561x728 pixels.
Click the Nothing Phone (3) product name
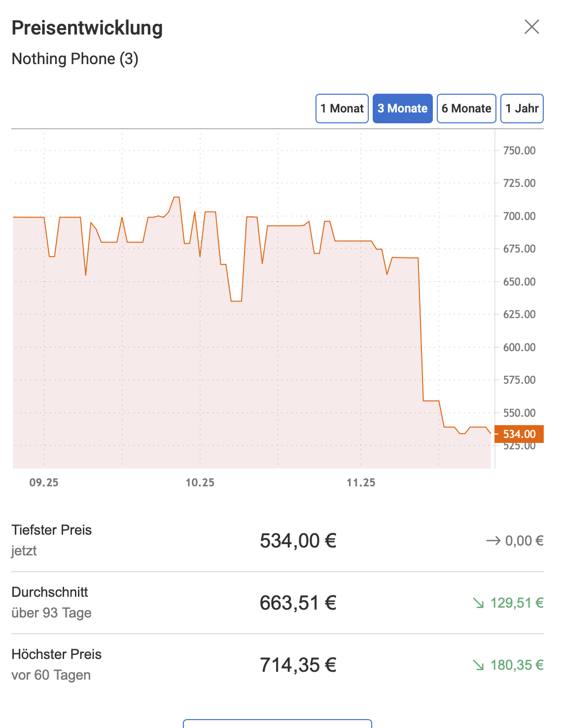tap(75, 59)
